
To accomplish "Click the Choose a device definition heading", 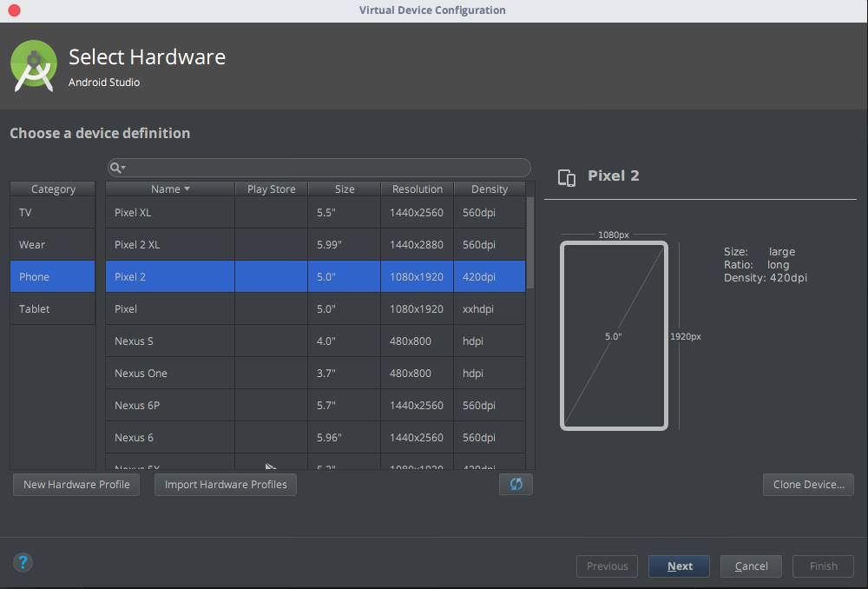I will 100,133.
